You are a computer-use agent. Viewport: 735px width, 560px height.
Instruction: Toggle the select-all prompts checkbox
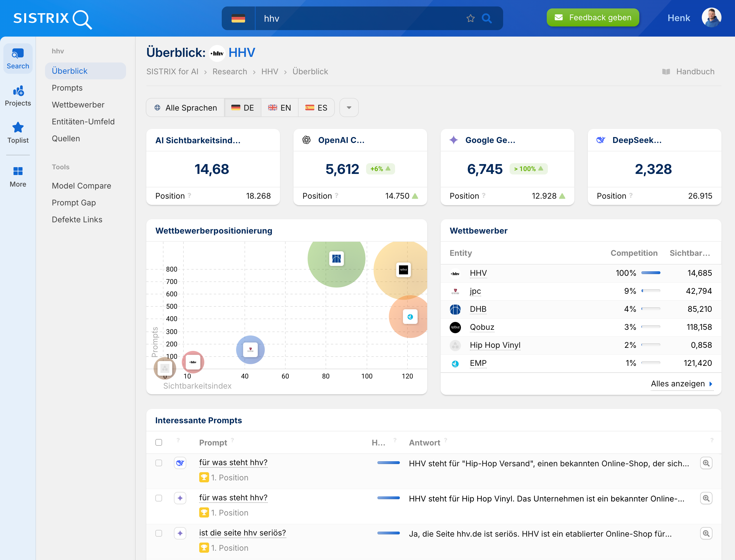pos(159,442)
